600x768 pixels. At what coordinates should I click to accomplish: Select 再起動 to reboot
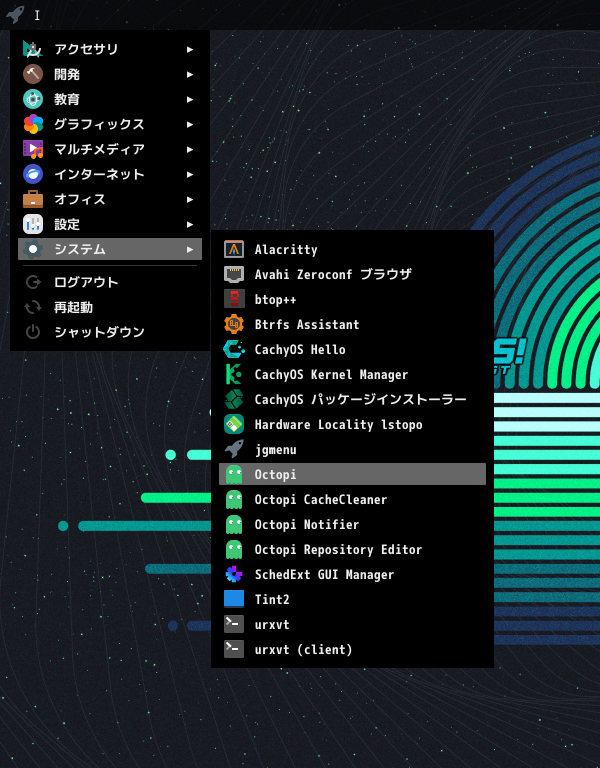click(x=110, y=307)
